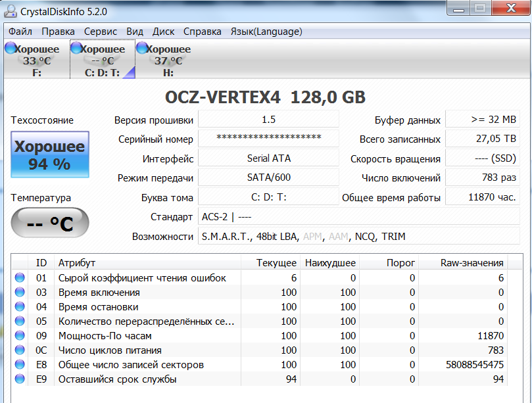Click the Хорошее 94 % health status button
Viewport: 532px width, 403px height.
click(x=50, y=154)
